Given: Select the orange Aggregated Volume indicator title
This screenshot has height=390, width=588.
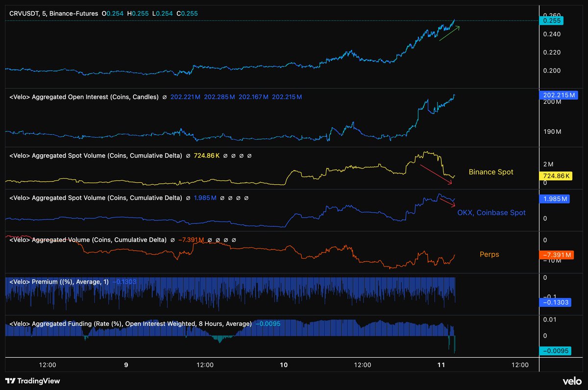Looking at the screenshot, I should click(x=88, y=240).
